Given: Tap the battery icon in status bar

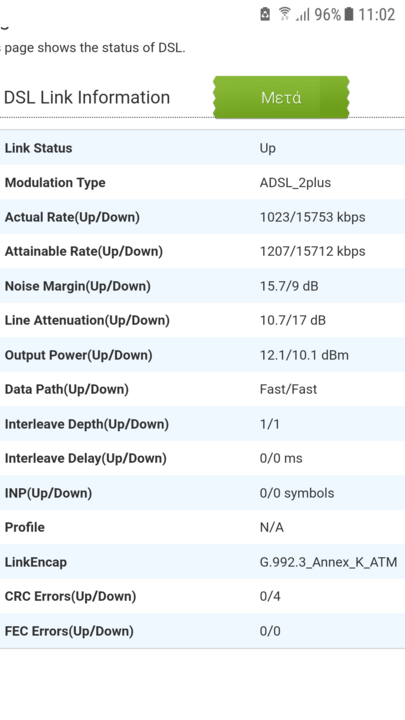Looking at the screenshot, I should pos(349,14).
